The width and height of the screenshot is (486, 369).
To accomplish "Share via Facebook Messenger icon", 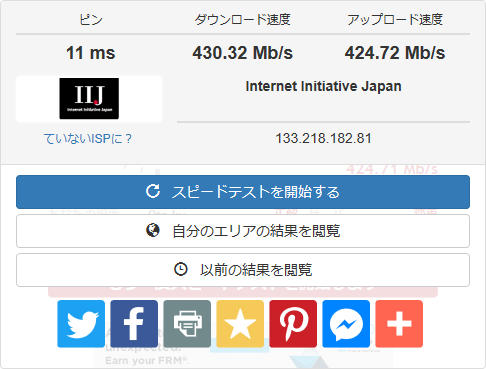I will point(346,324).
